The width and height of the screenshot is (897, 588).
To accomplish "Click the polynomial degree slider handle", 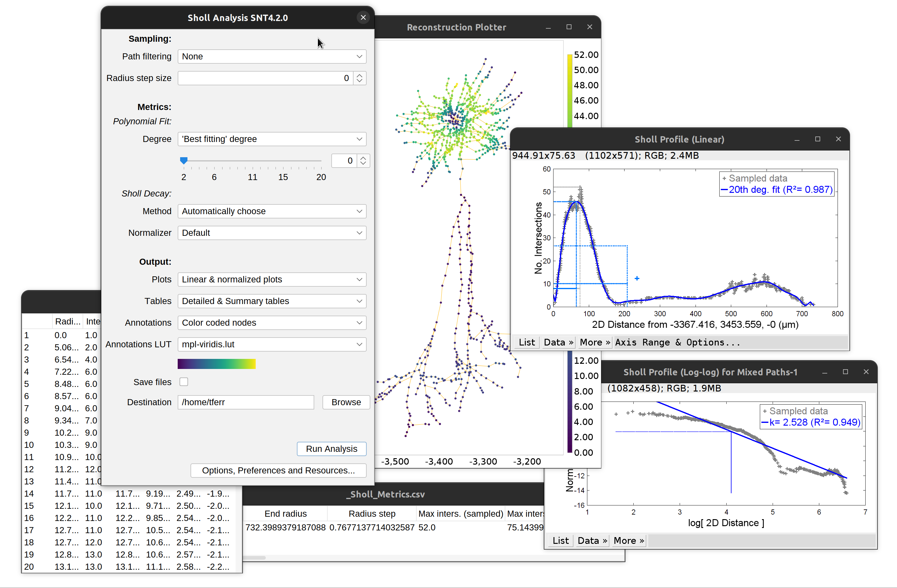I will [x=183, y=161].
